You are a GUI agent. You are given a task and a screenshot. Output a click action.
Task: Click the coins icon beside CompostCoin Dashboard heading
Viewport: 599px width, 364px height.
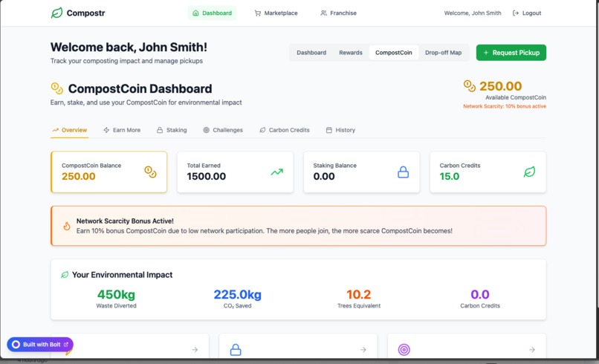[x=57, y=88]
